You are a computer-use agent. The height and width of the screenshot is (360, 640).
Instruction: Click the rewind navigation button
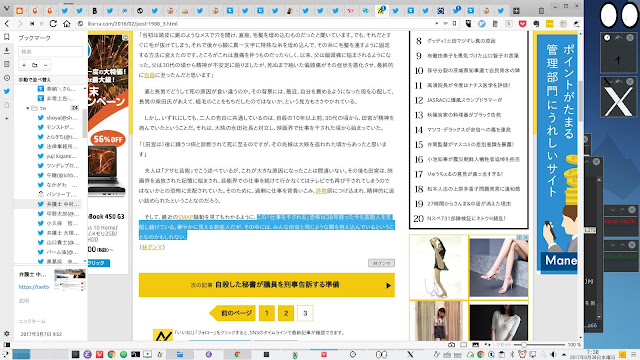pyautogui.click(x=32, y=24)
